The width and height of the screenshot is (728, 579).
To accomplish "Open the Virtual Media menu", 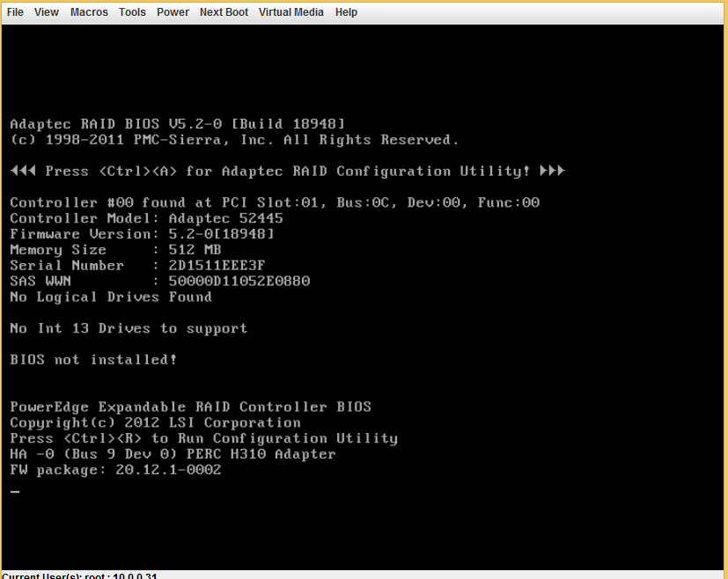I will point(291,12).
